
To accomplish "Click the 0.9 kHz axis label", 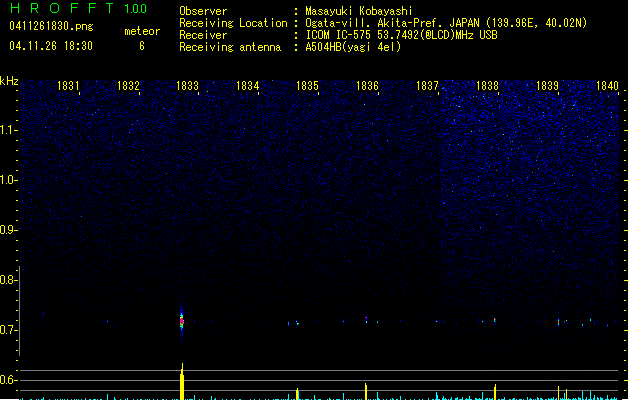I will click(x=8, y=230).
